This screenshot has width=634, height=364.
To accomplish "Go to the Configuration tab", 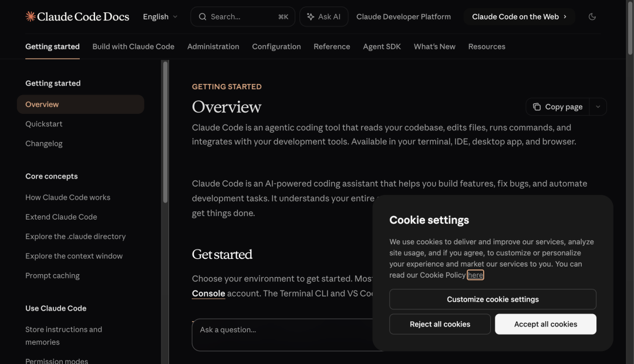I will [x=276, y=46].
